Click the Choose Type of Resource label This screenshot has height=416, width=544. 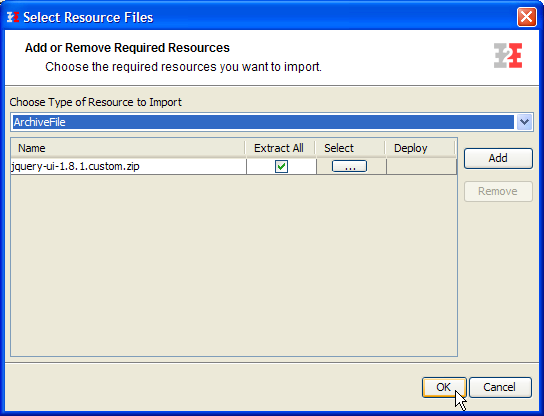coord(95,102)
